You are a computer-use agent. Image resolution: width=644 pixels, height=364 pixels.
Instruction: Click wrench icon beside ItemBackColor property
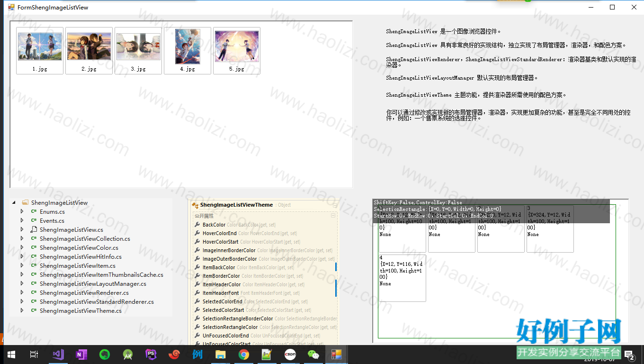197,267
